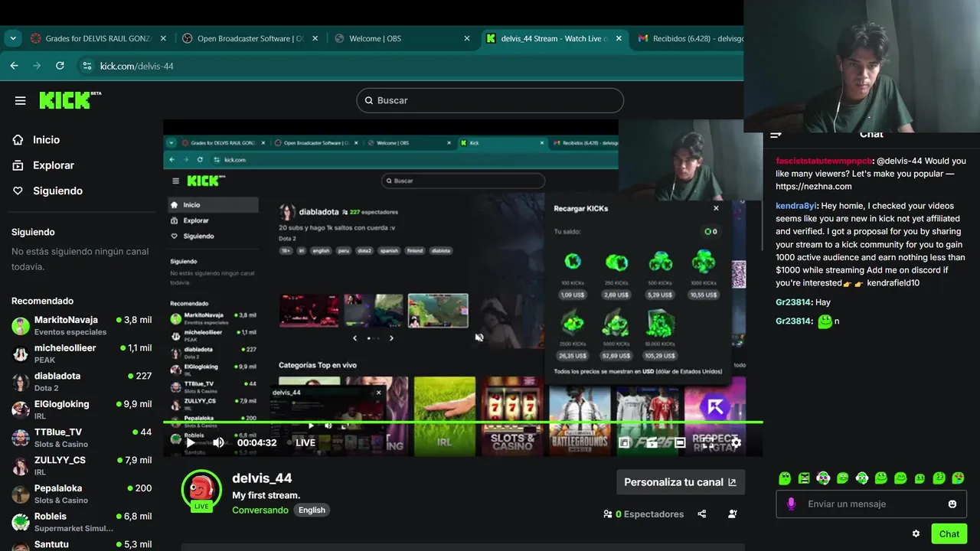
Task: Open Explorar in the sidebar
Action: (x=53, y=165)
